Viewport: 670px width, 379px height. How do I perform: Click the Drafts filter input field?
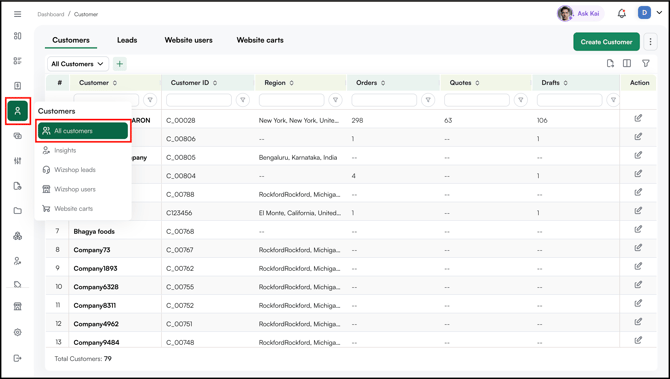(x=570, y=100)
